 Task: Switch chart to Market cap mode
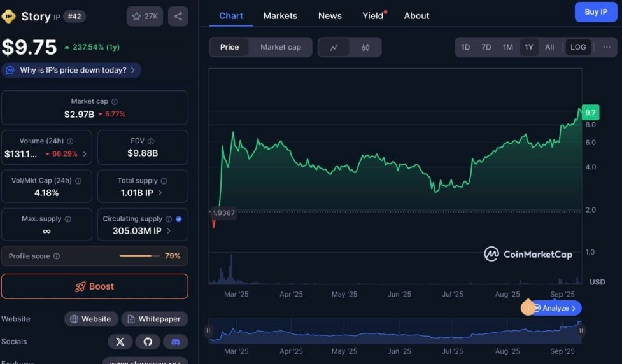click(281, 47)
